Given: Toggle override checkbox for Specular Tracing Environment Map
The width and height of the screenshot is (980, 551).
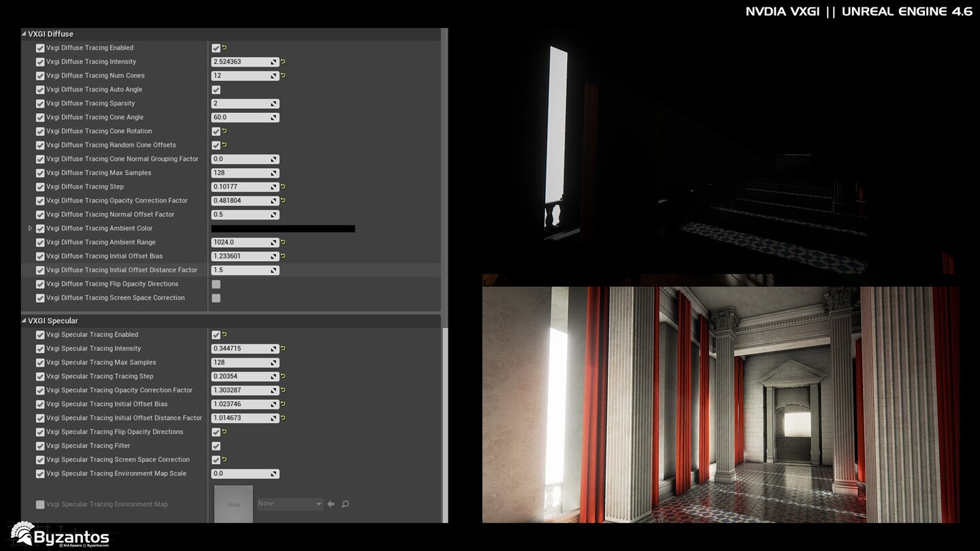Looking at the screenshot, I should pos(40,505).
